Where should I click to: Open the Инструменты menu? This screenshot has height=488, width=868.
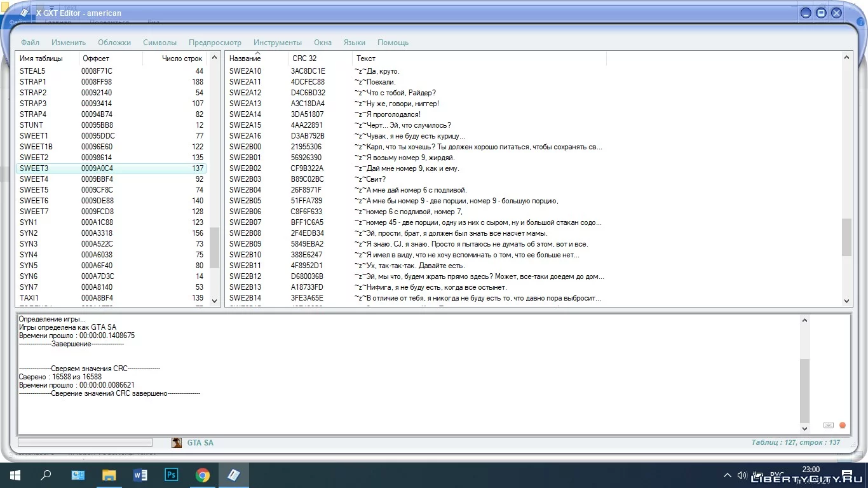point(278,43)
